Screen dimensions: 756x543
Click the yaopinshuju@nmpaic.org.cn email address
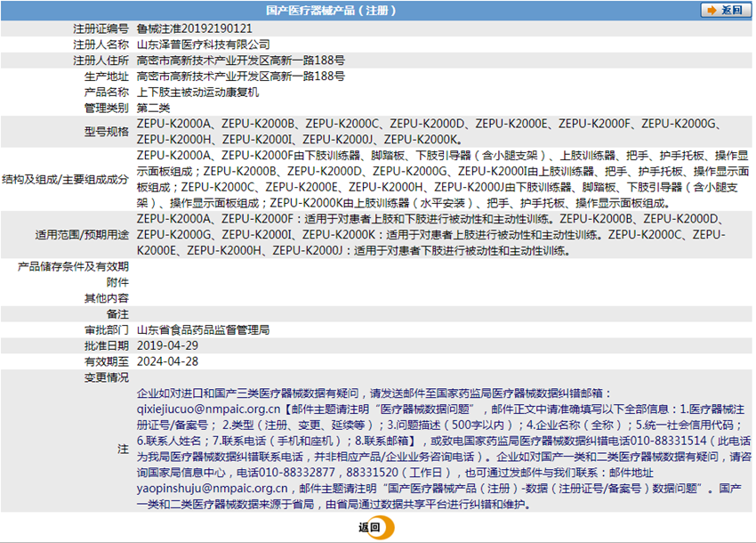point(213,489)
